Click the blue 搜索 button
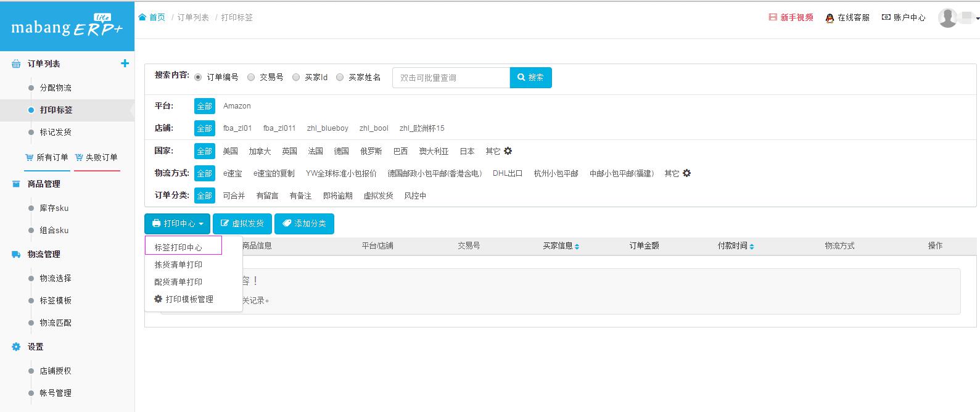This screenshot has height=412, width=980. pos(530,78)
